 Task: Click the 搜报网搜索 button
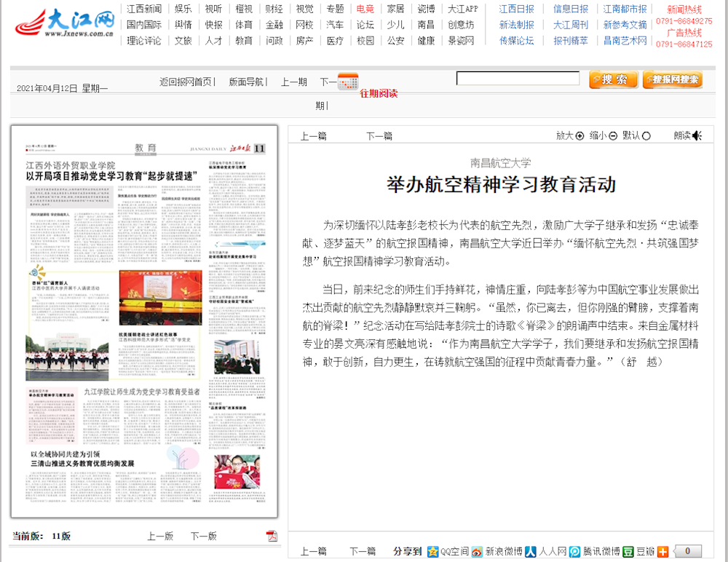click(x=673, y=79)
